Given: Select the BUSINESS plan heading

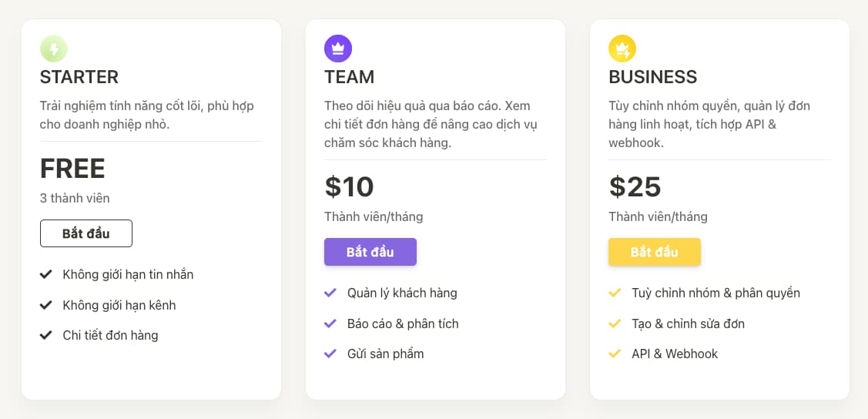Looking at the screenshot, I should point(652,77).
